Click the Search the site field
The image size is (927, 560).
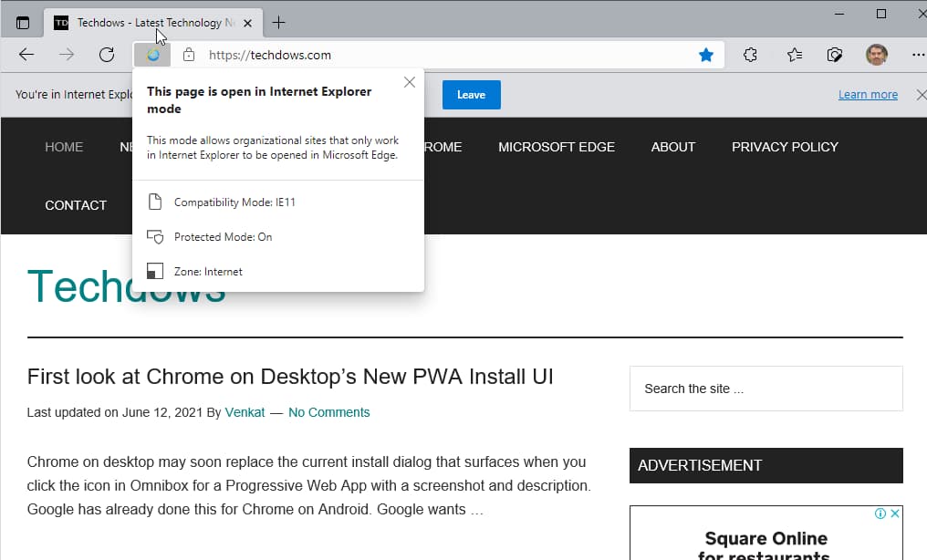[x=766, y=389]
